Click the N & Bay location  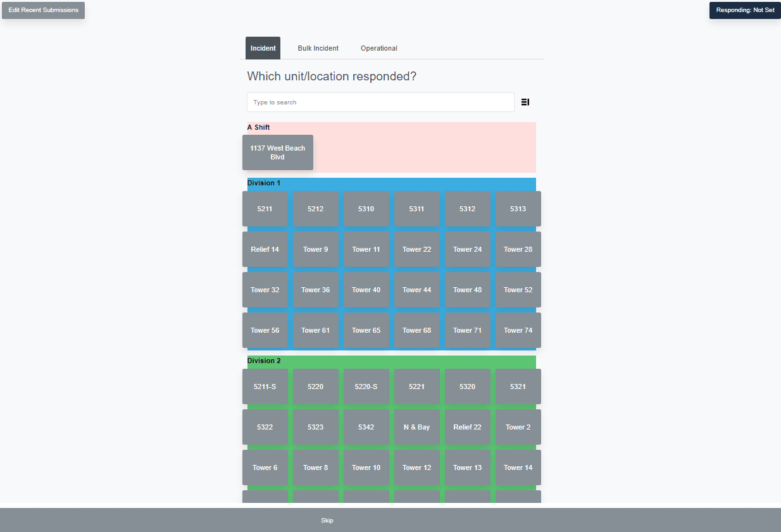click(x=416, y=427)
